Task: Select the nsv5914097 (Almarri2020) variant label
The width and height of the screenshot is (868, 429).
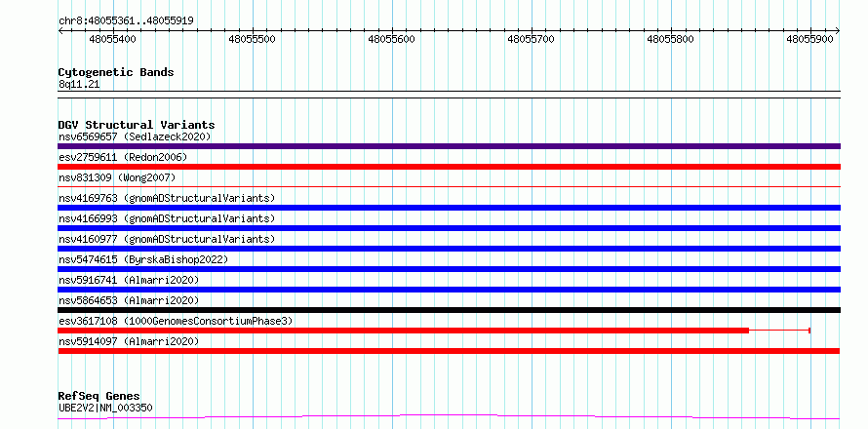Action: click(129, 341)
